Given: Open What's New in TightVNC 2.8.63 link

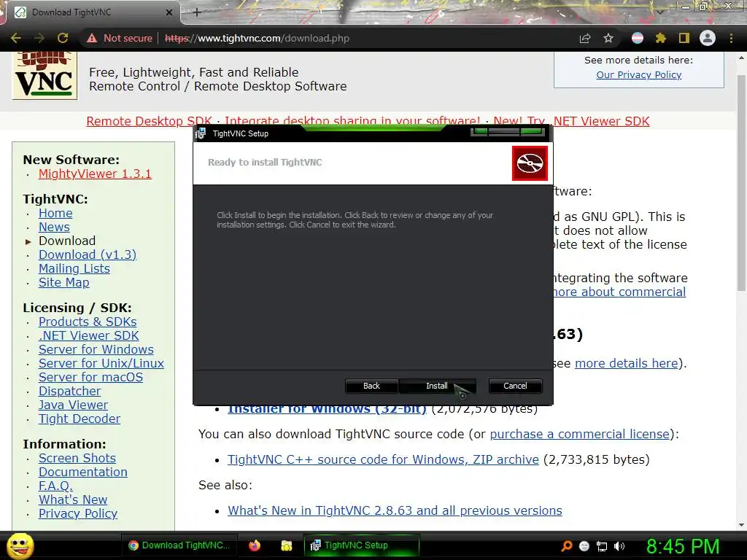Looking at the screenshot, I should (395, 510).
